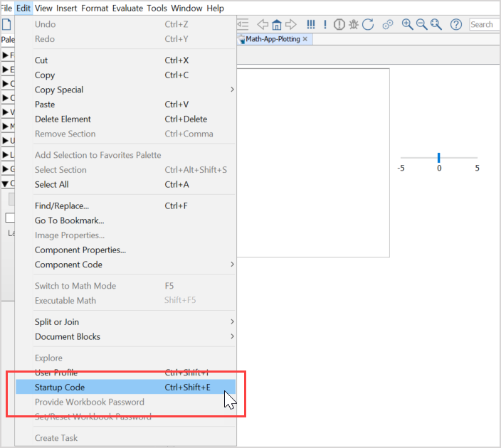The image size is (501, 448).
Task: Click the back arrow navigation icon
Action: 263,24
